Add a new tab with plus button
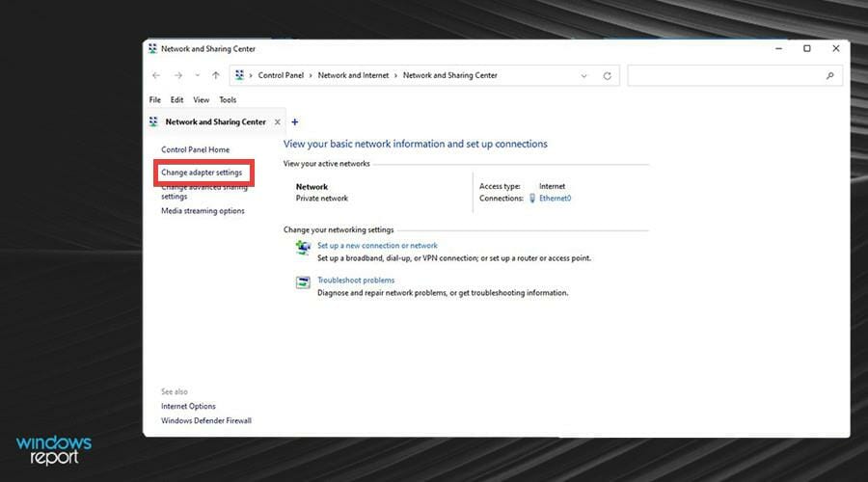 point(294,121)
